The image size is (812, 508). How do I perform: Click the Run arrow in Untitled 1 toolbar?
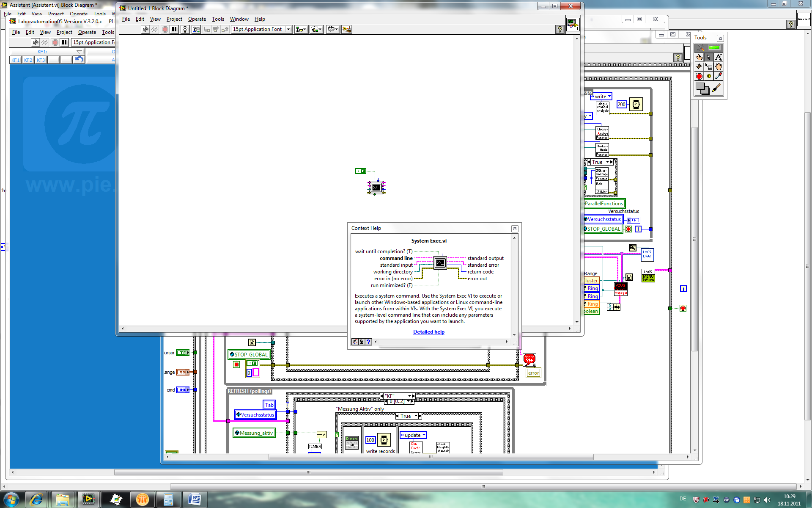145,29
